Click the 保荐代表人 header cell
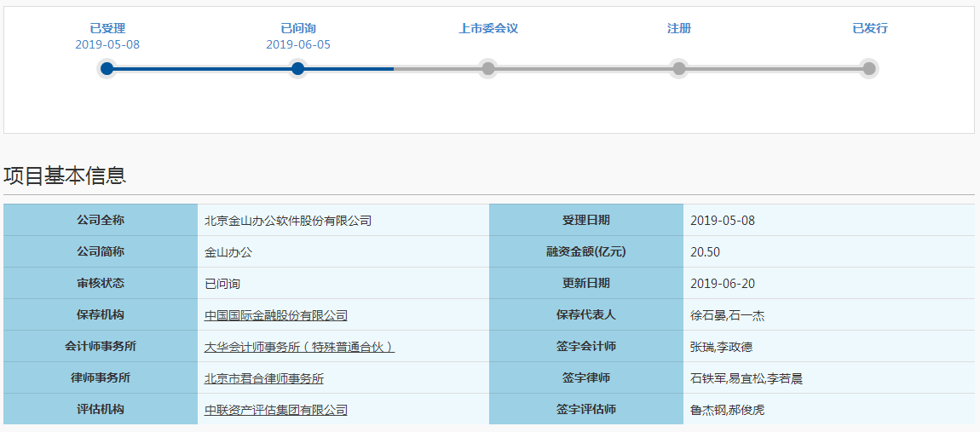The height and width of the screenshot is (432, 980). pyautogui.click(x=586, y=314)
